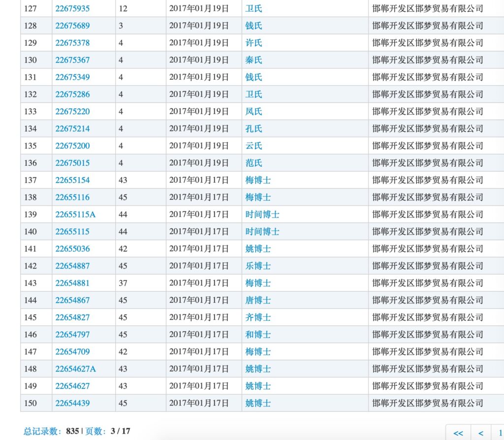
Task: Open trademark 钱氏 in row 131
Action: 253,77
